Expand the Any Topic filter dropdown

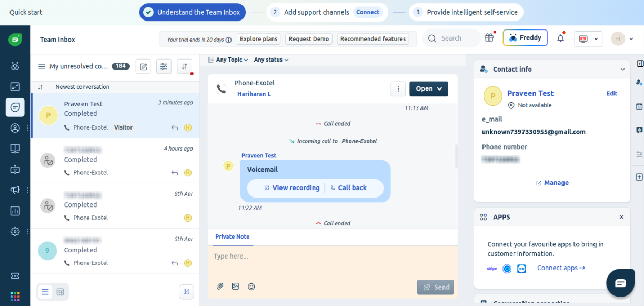(229, 60)
